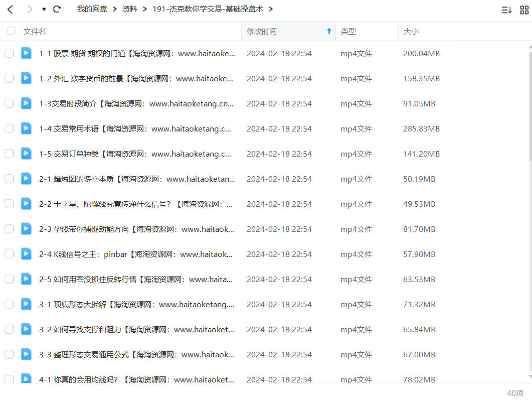Image resolution: width=532 pixels, height=400 pixels.
Task: Click video icon of 2-2 十字星、陀螺线
Action: pos(26,204)
